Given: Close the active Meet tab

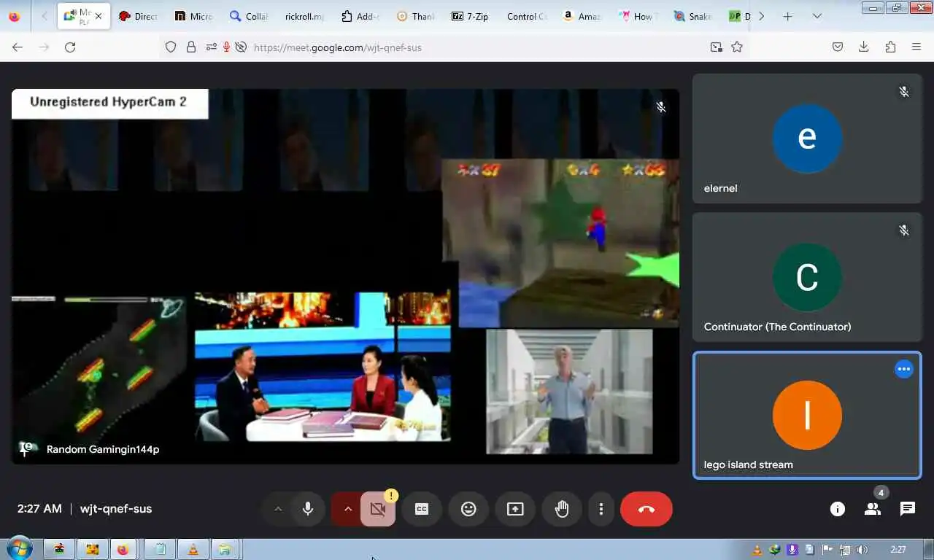Looking at the screenshot, I should tap(99, 16).
